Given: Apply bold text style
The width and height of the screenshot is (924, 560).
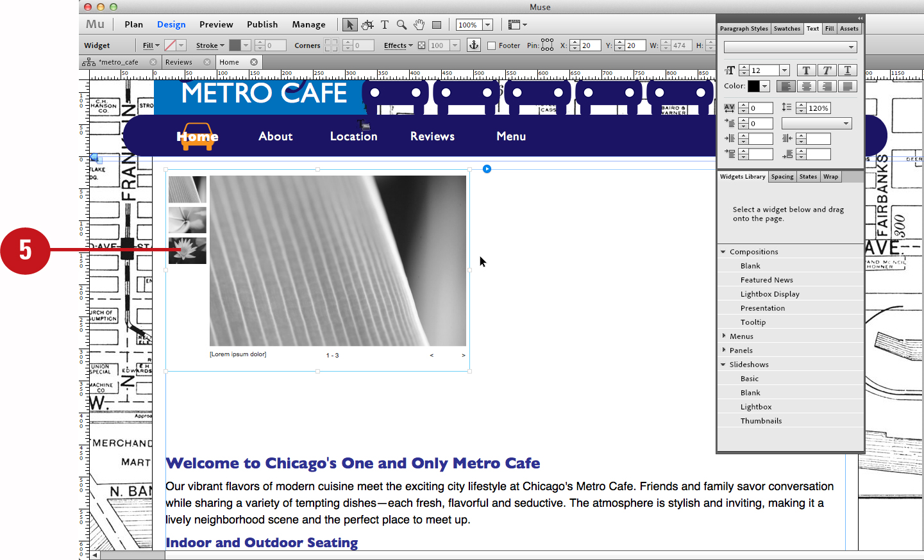Looking at the screenshot, I should [x=806, y=70].
